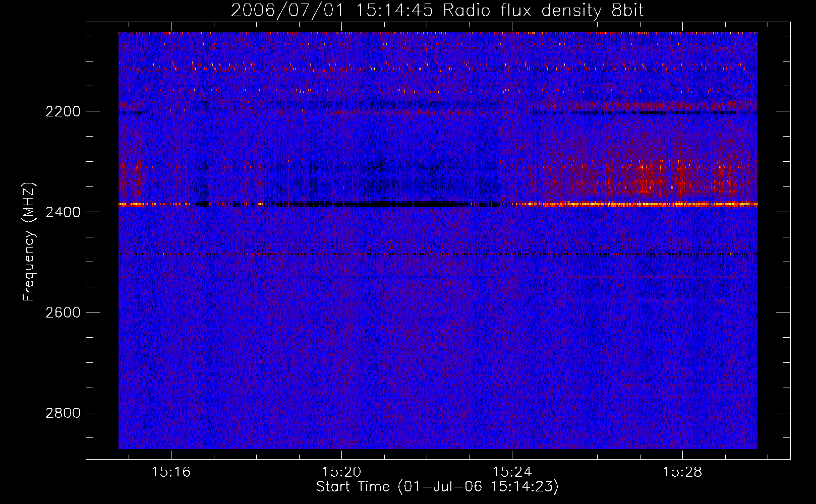The height and width of the screenshot is (504, 816).
Task: Click the plot title '2006/07/01 15:14:45 Radio flux density 8bit'
Action: pos(437,10)
